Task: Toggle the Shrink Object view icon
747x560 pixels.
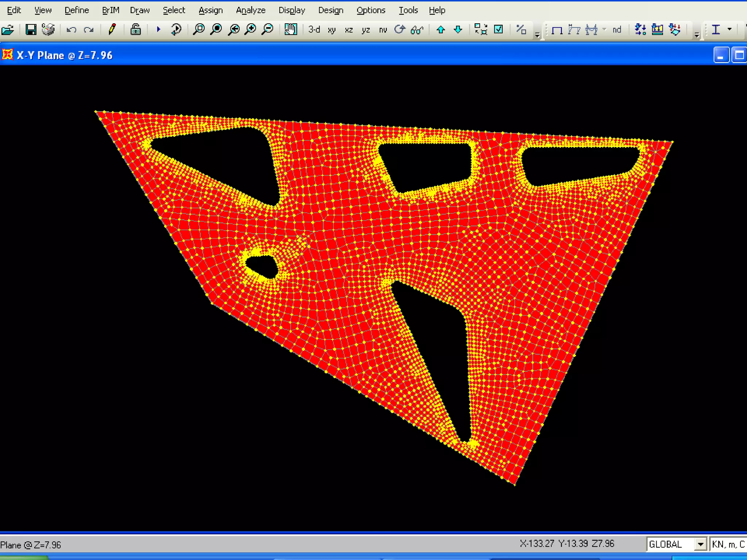Action: point(481,30)
